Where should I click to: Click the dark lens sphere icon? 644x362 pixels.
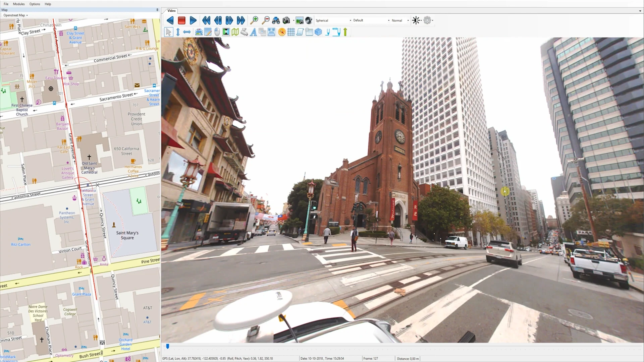coord(309,20)
